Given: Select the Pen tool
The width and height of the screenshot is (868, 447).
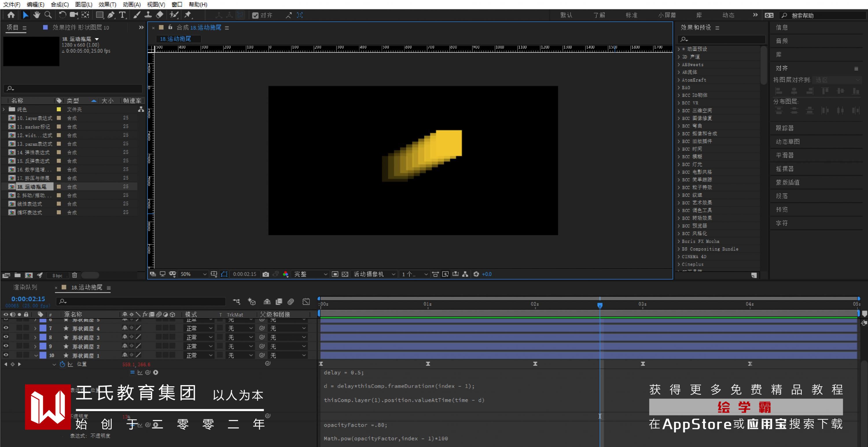Looking at the screenshot, I should click(x=111, y=15).
